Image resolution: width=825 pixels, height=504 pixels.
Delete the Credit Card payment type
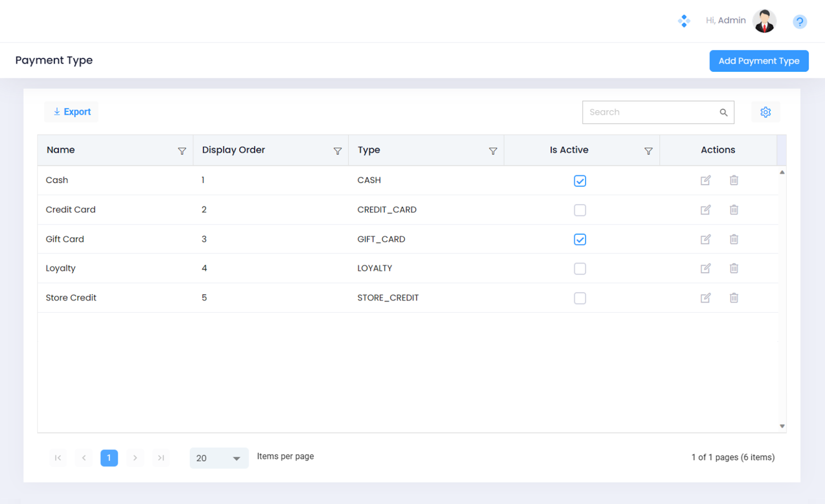coord(734,210)
